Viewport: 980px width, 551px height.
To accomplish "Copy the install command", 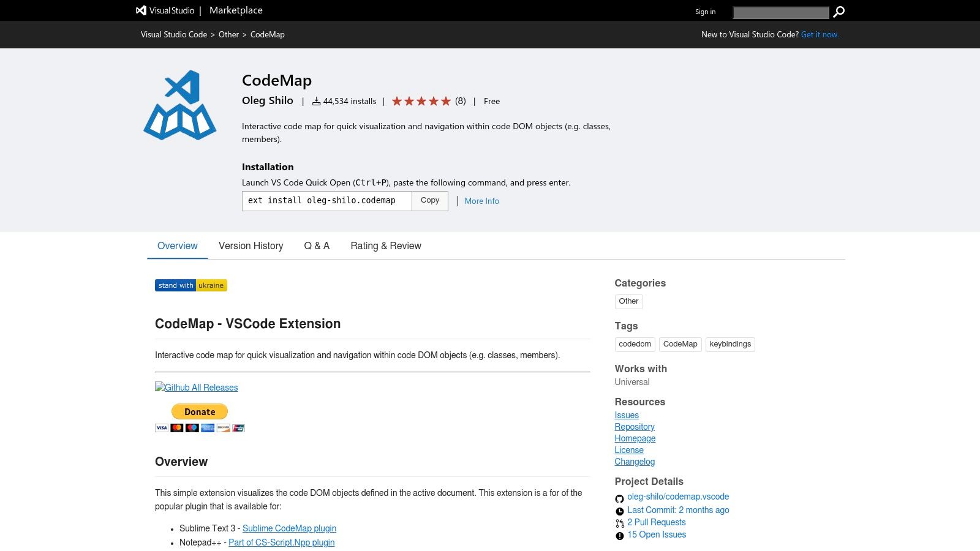I will tap(430, 201).
